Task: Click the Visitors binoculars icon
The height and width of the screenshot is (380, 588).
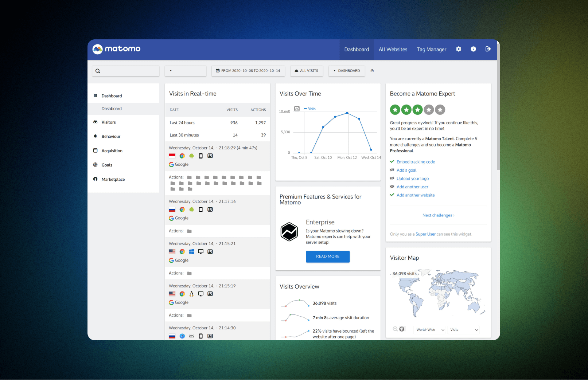Action: tap(96, 122)
